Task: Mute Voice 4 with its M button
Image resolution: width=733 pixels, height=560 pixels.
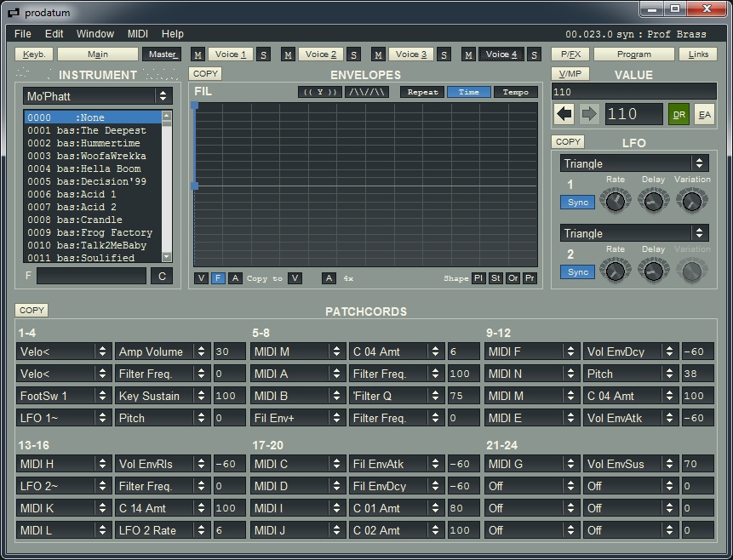Action: coord(468,54)
